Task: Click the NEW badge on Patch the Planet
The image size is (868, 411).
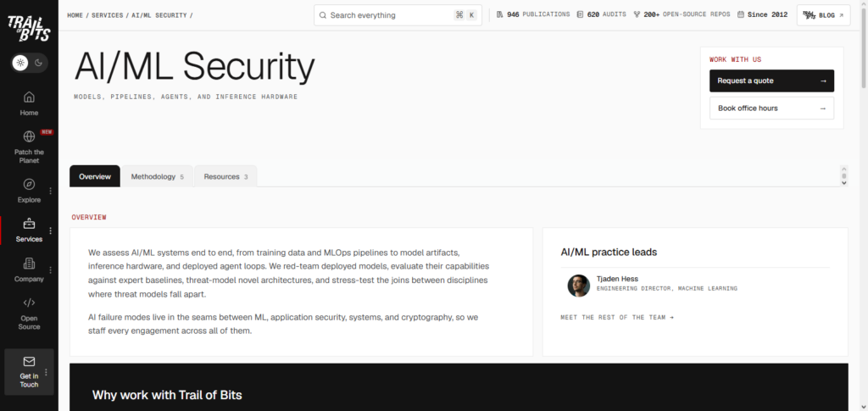Action: [x=47, y=132]
